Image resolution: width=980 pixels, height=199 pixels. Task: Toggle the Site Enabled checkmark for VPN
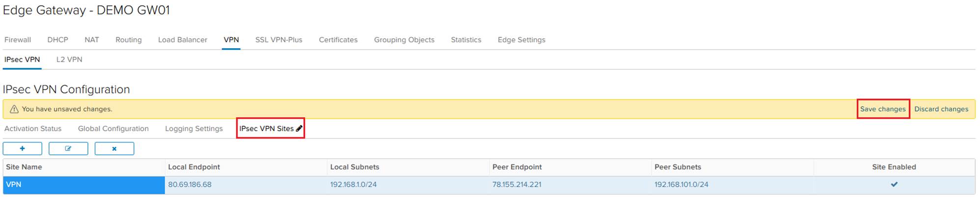894,185
